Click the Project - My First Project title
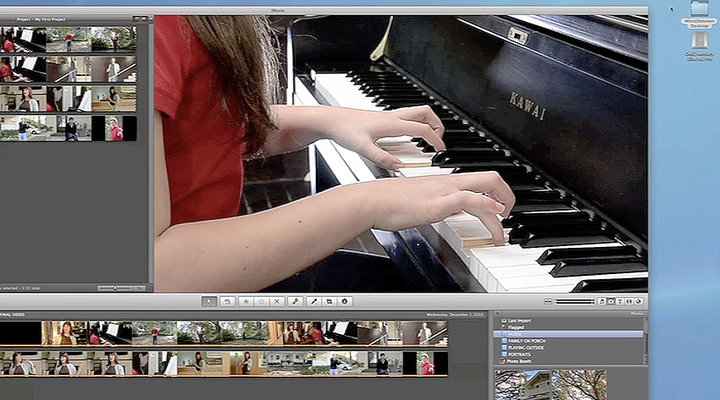The height and width of the screenshot is (400, 720). 41,19
